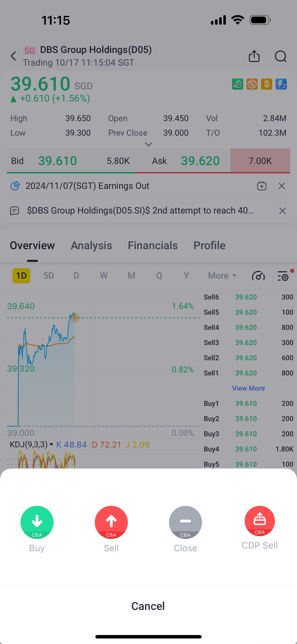Open chart display settings icon

click(283, 276)
